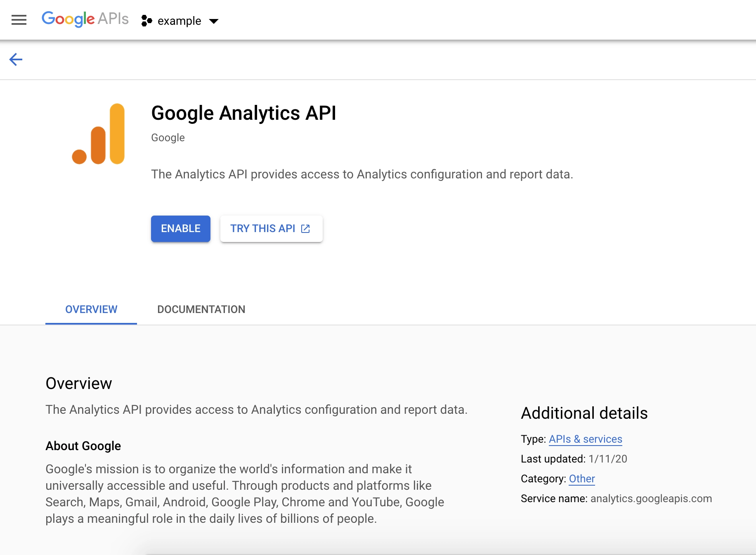Click the About Google heading
Image resolution: width=756 pixels, height=555 pixels.
pyautogui.click(x=83, y=446)
